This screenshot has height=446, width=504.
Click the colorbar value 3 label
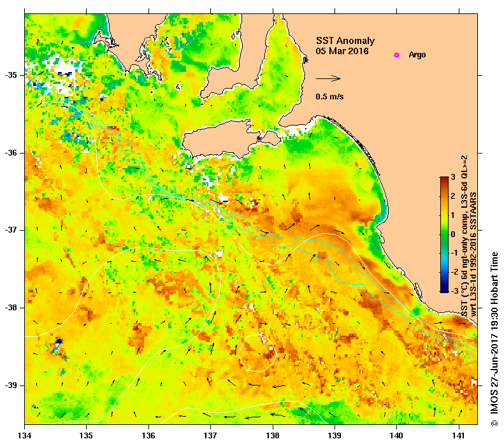[x=453, y=177]
